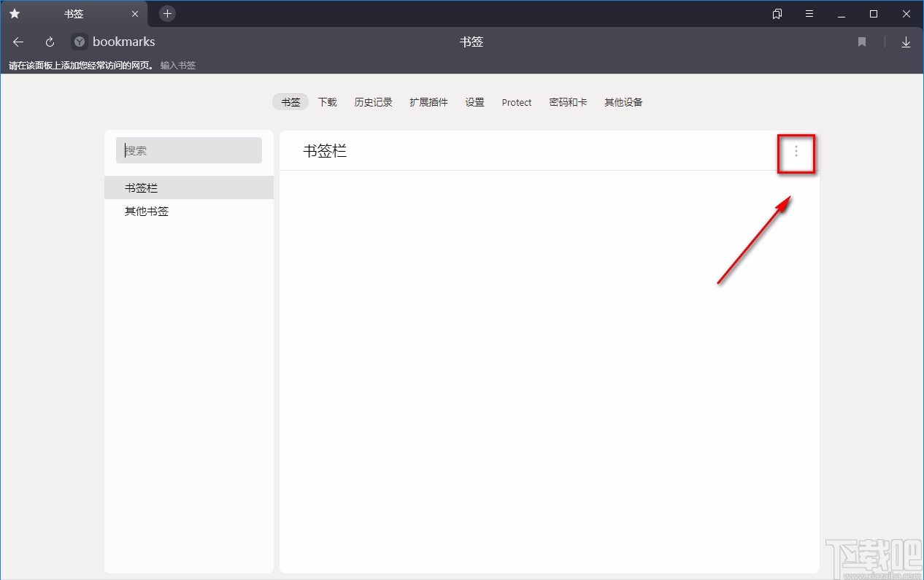The height and width of the screenshot is (580, 924).
Task: Select 其他书签 in the sidebar
Action: point(146,211)
